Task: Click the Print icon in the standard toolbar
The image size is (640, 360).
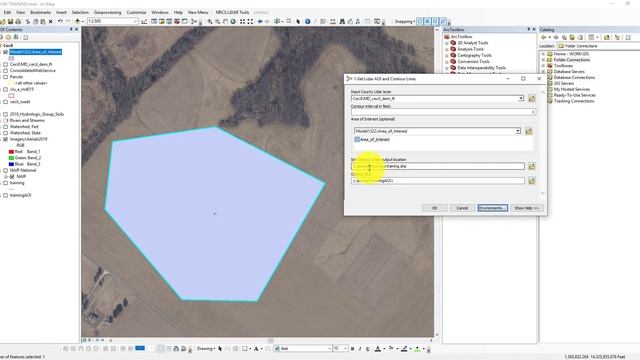Action: click(x=18, y=21)
